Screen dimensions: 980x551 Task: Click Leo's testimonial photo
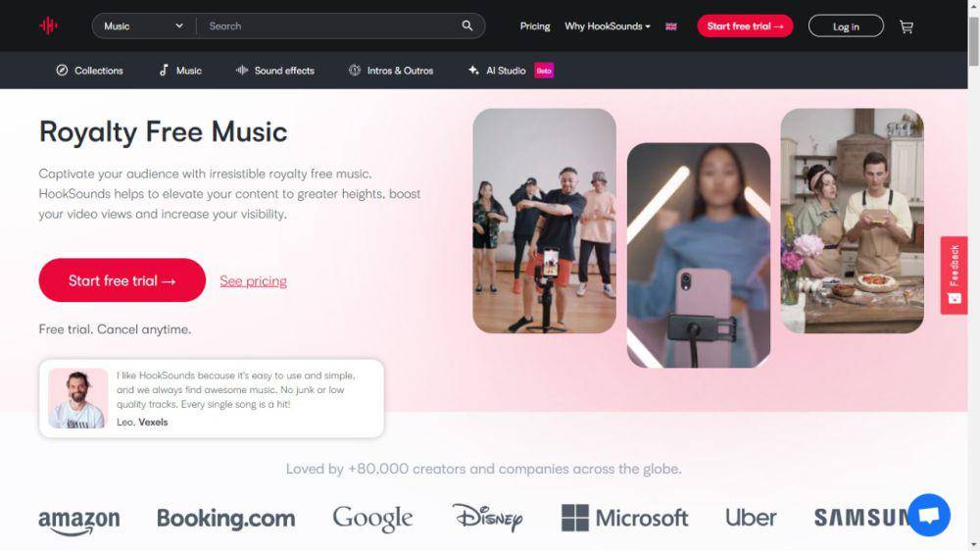click(77, 398)
